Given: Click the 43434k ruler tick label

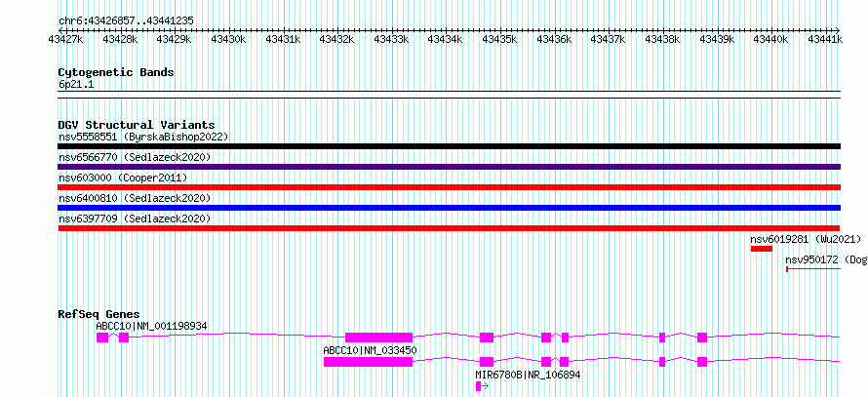Looking at the screenshot, I should (x=446, y=39).
